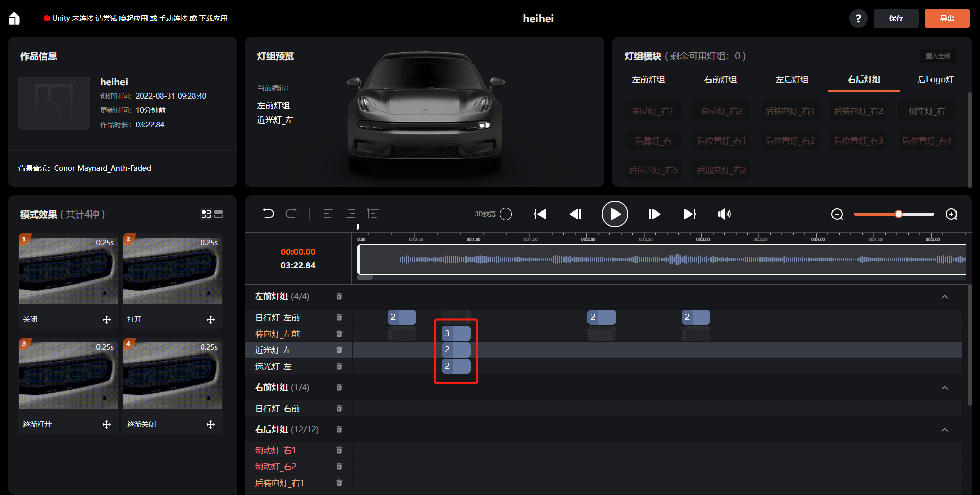Viewport: 980px width, 495px height.
Task: Click 手动连接 link
Action: 174,18
